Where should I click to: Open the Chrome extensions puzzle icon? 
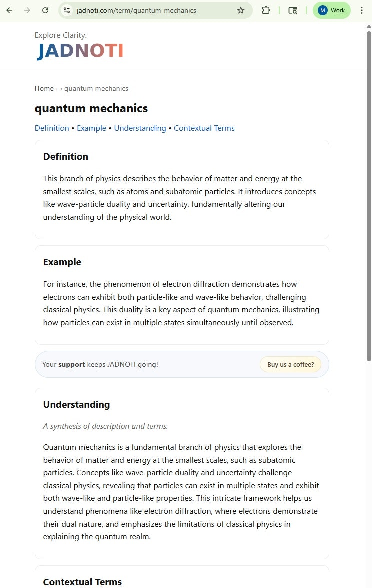(x=266, y=10)
